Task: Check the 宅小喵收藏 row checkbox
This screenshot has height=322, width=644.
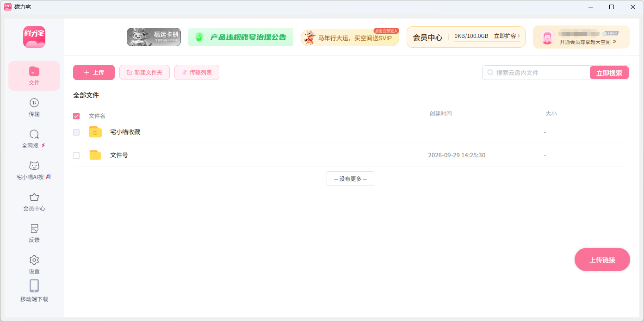Action: coord(76,132)
